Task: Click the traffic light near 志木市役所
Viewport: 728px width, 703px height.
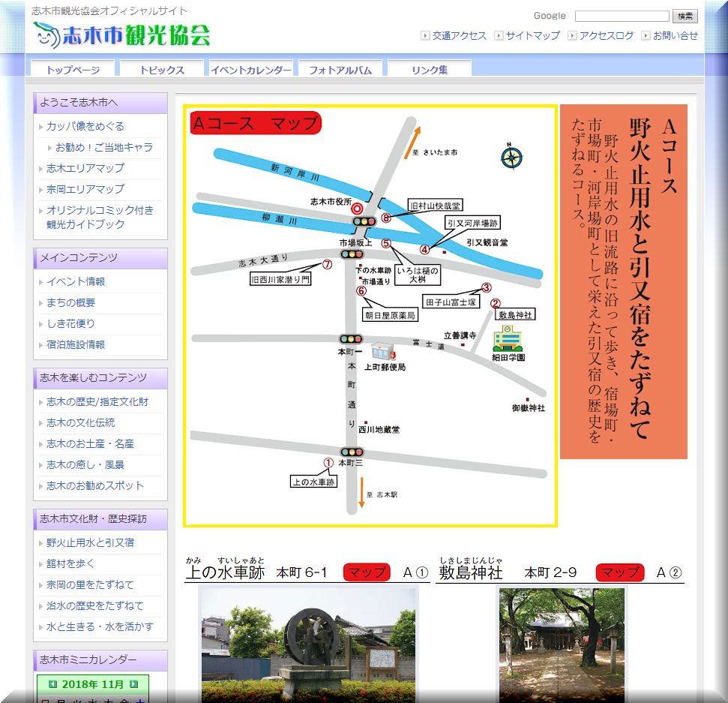Action: (364, 221)
